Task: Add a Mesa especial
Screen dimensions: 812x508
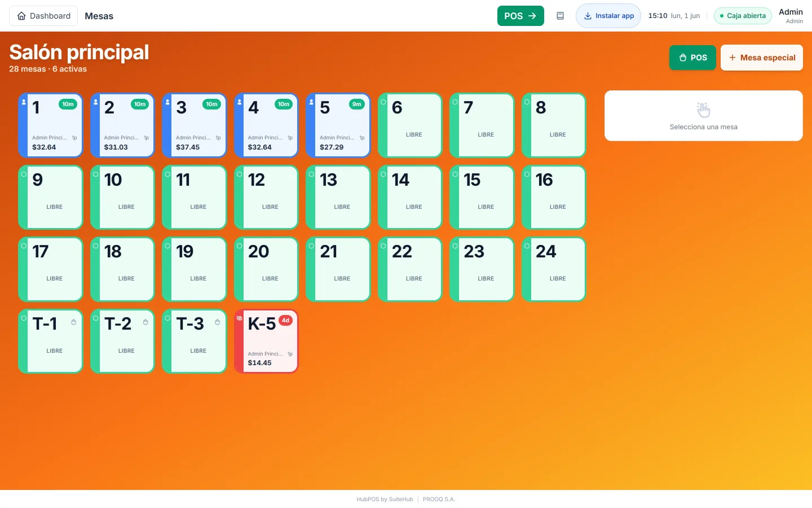Action: [x=762, y=58]
